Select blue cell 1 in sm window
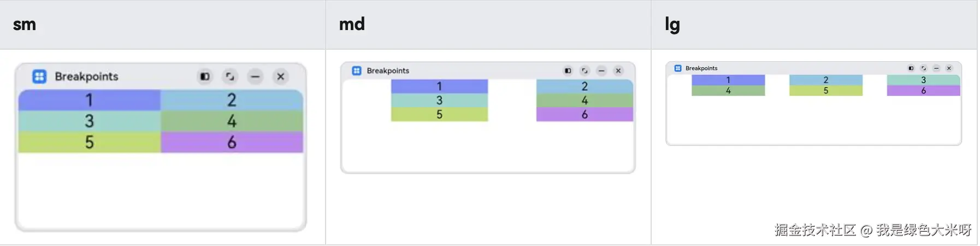This screenshot has width=980, height=246. (x=89, y=100)
